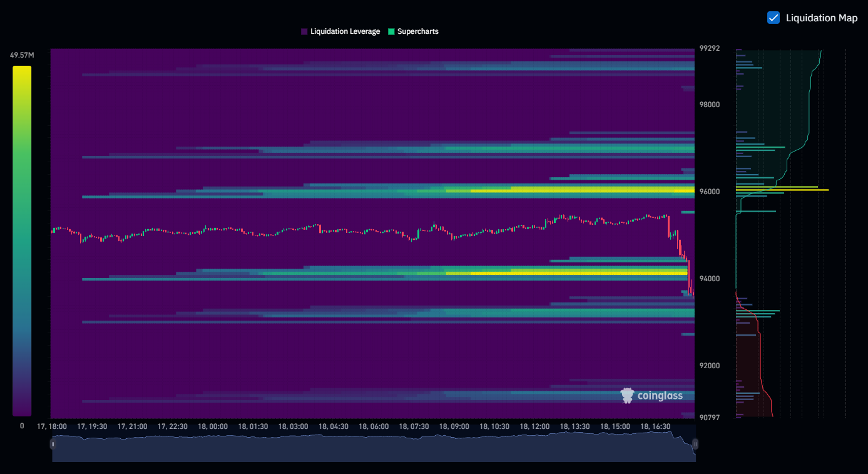Click the 49.57M color scale maximum label
Viewport: 868px width, 474px height.
click(22, 55)
